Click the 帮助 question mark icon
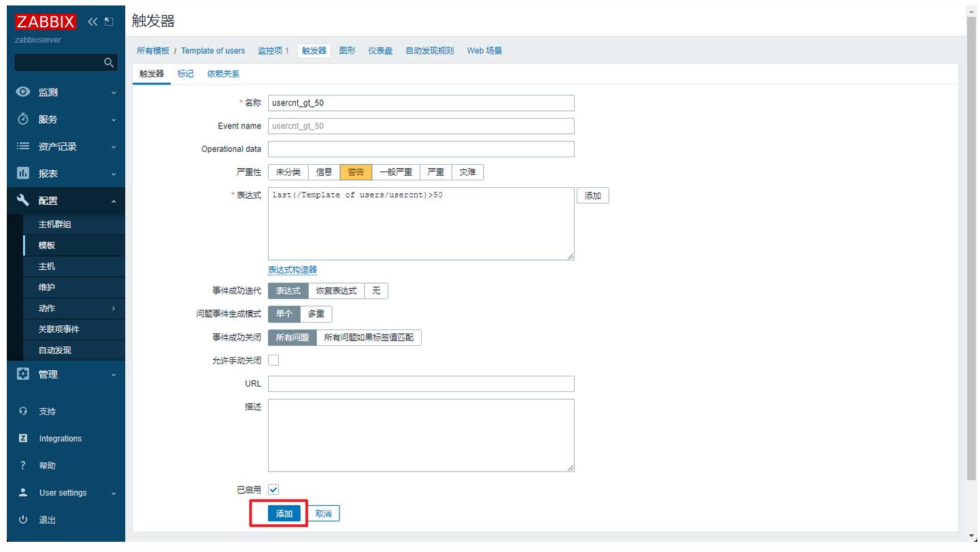Viewport: 980px width, 552px height. tap(23, 466)
